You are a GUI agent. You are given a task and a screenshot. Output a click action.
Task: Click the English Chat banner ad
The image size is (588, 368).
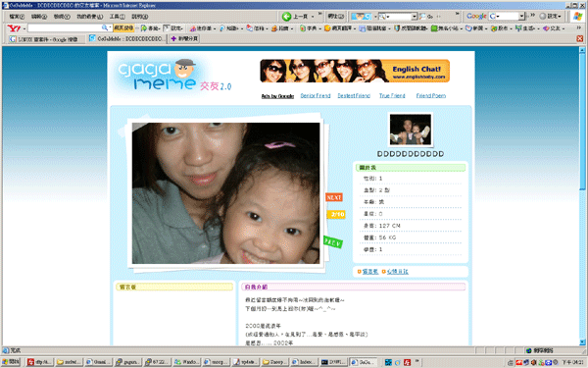(355, 71)
